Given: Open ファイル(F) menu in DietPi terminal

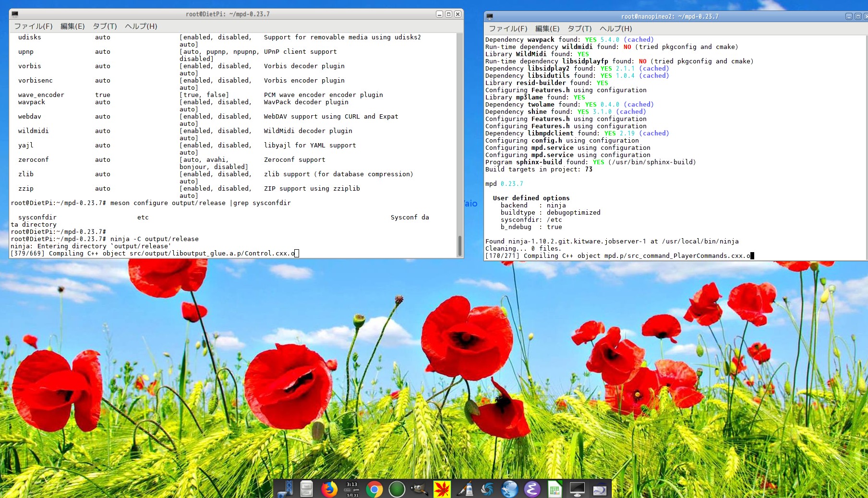Looking at the screenshot, I should pos(33,26).
